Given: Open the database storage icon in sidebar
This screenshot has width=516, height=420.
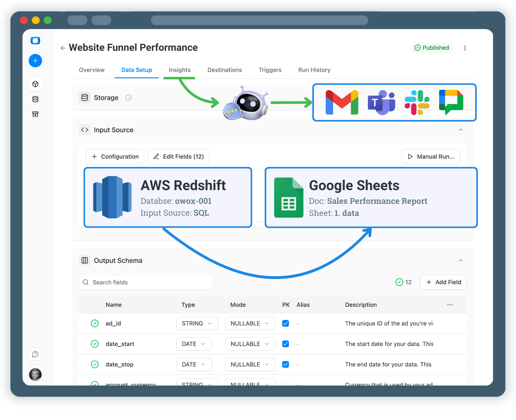Looking at the screenshot, I should (x=35, y=99).
